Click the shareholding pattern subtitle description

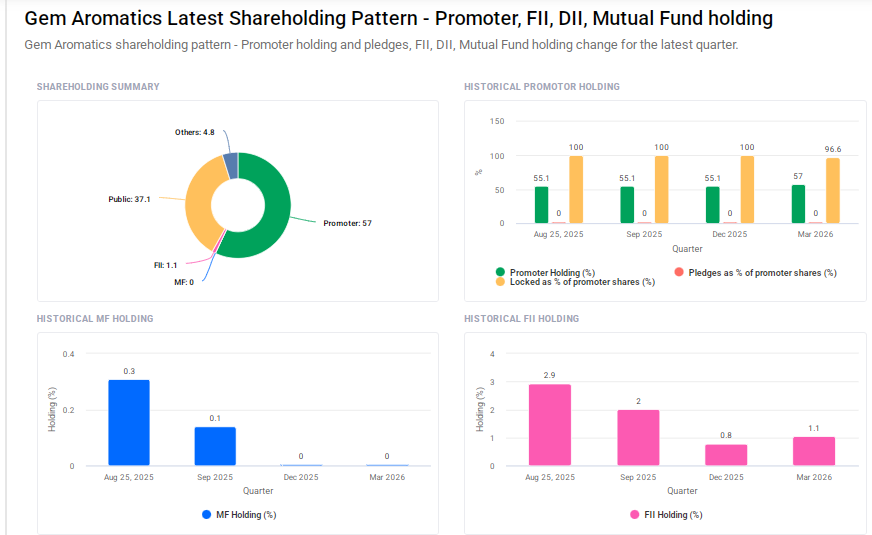(x=382, y=44)
